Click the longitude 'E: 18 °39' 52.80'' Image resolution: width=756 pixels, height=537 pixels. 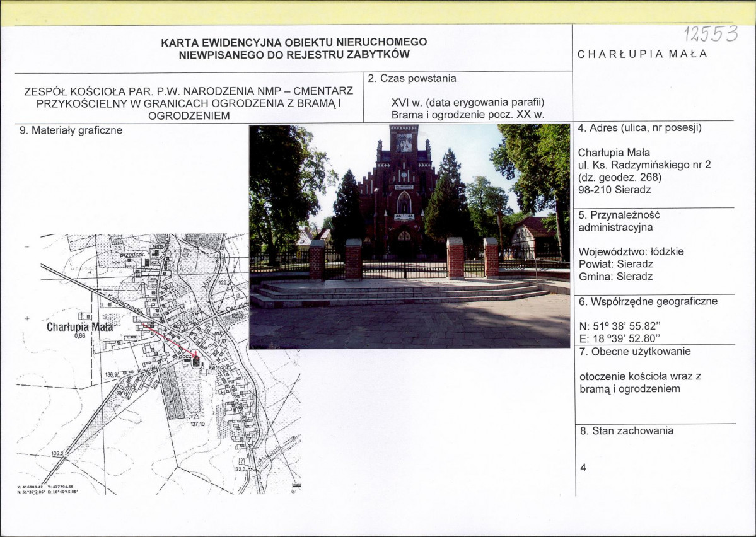620,338
